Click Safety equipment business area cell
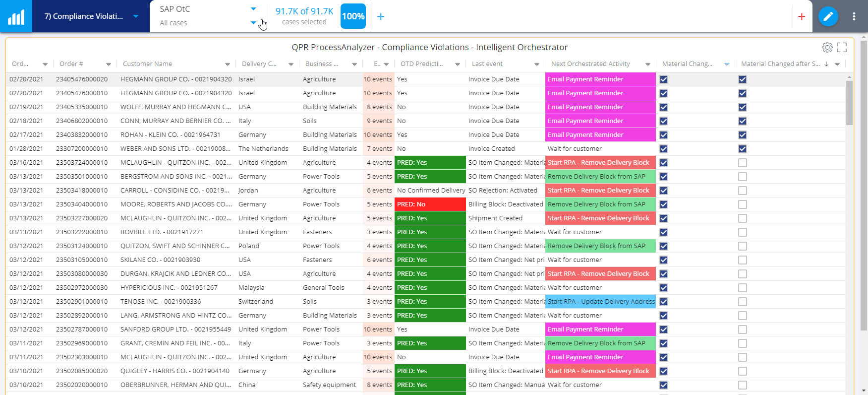The width and height of the screenshot is (868, 395). [329, 385]
